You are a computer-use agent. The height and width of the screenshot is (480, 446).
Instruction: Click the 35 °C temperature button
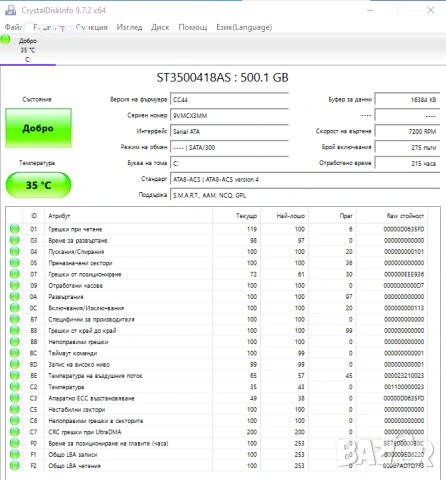pos(38,185)
